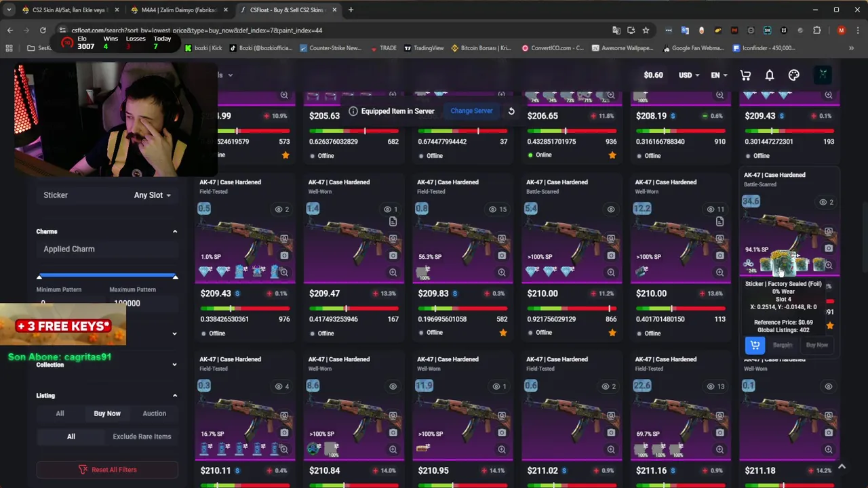Image resolution: width=868 pixels, height=488 pixels.
Task: Collapse the Charms section
Action: point(175,232)
